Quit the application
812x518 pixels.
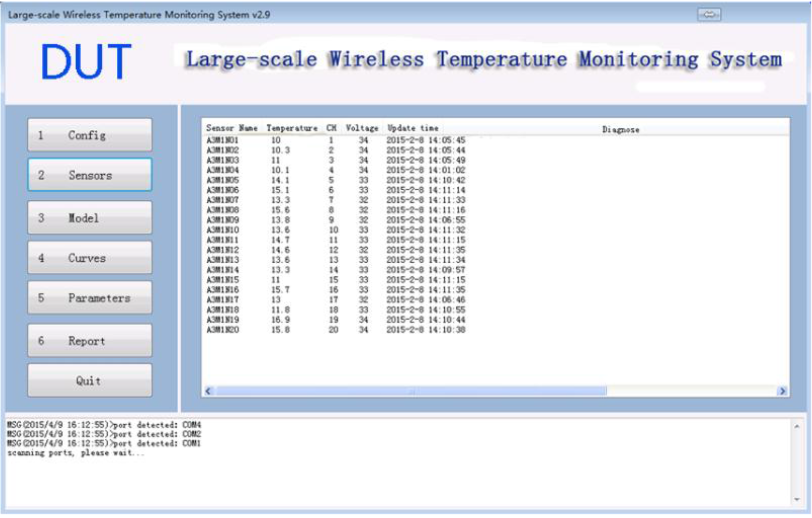(x=89, y=381)
